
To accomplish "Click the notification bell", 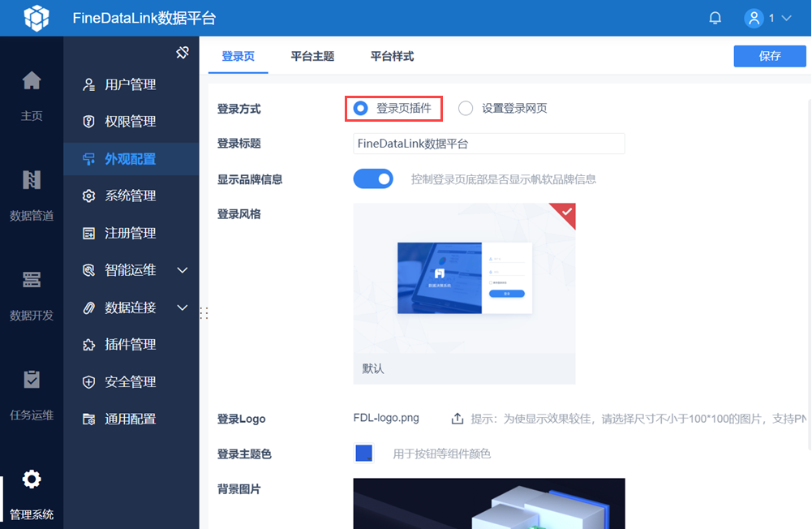I will 715,16.
